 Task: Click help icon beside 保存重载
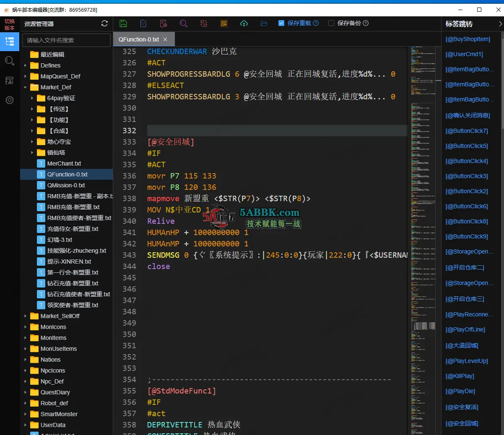(316, 23)
